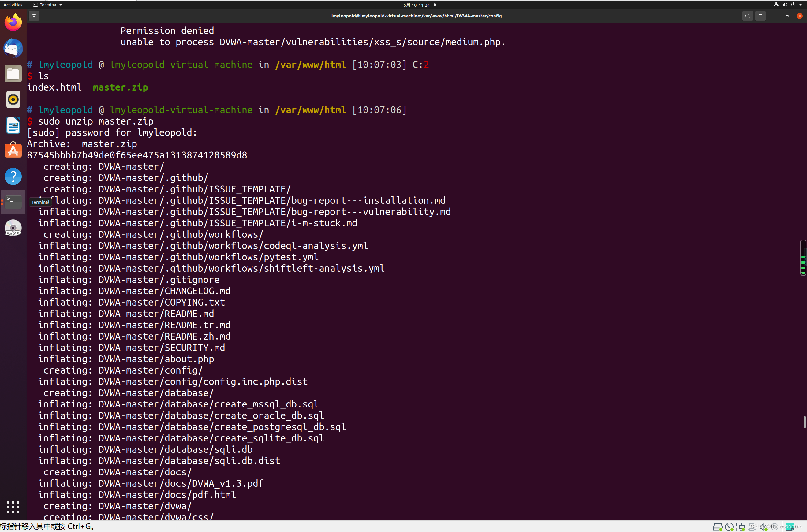The width and height of the screenshot is (807, 532).
Task: Click the line for create_postgresql_db.sql
Action: (x=192, y=427)
